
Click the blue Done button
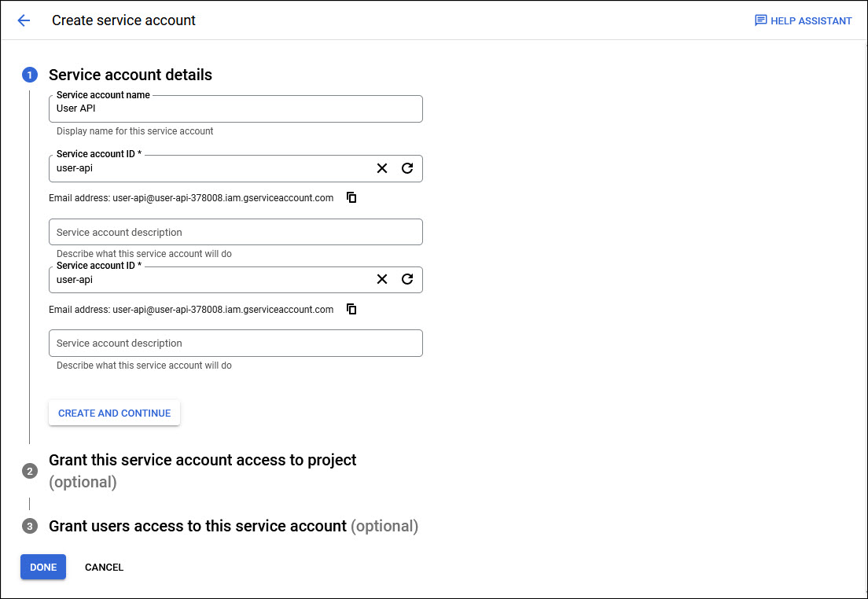pyautogui.click(x=43, y=567)
